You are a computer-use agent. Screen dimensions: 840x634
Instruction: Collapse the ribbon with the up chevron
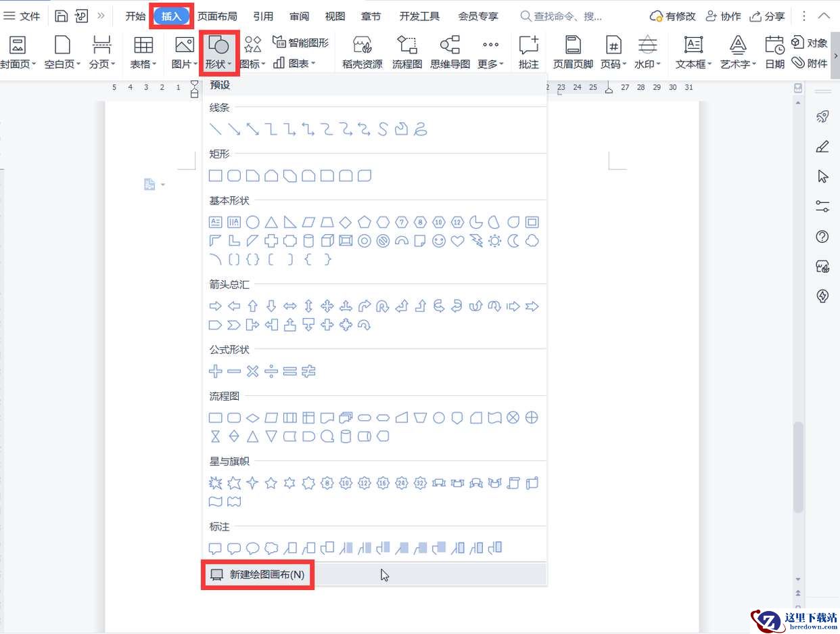click(x=824, y=16)
